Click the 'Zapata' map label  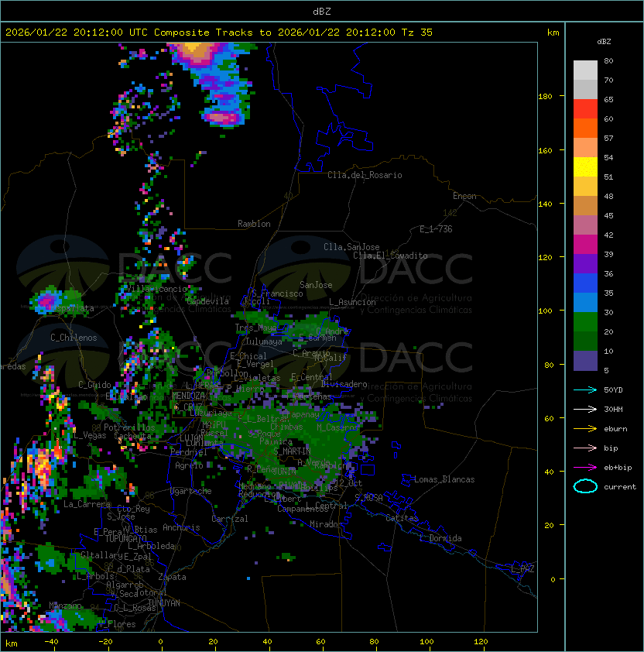[172, 577]
